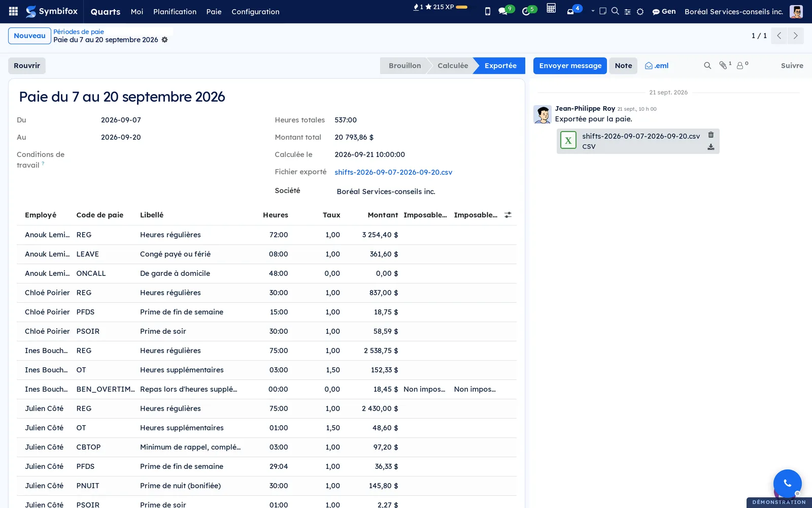Click Envoyer message button

click(570, 66)
